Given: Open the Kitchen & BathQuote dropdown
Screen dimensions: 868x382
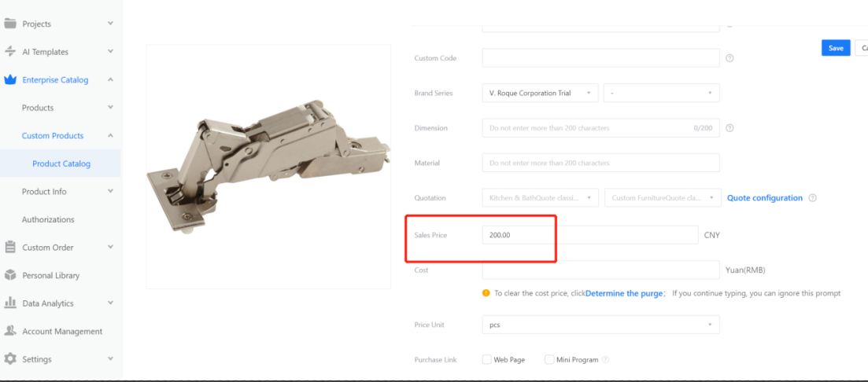Looking at the screenshot, I should (540, 198).
